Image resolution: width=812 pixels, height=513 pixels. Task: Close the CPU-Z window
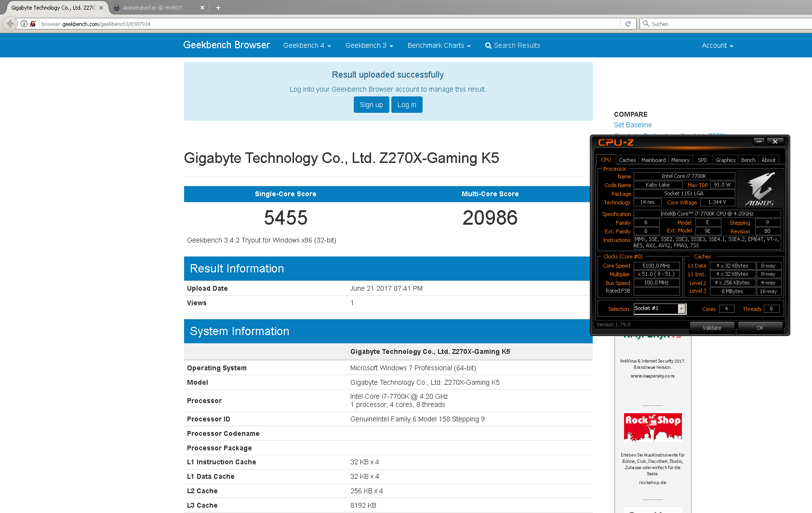coord(775,141)
